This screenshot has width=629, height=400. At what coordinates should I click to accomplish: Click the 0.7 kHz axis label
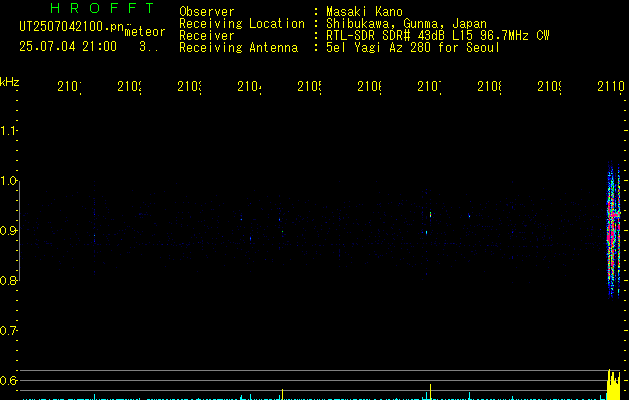click(x=8, y=331)
